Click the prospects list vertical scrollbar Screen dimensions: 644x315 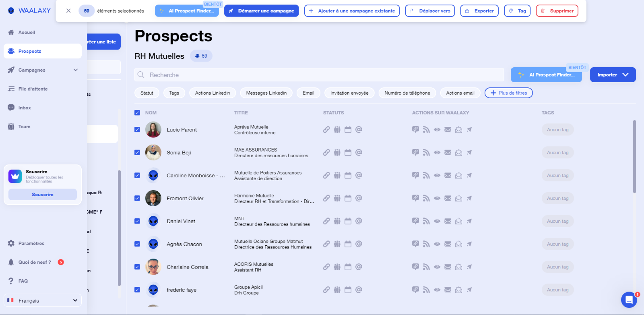[634, 157]
